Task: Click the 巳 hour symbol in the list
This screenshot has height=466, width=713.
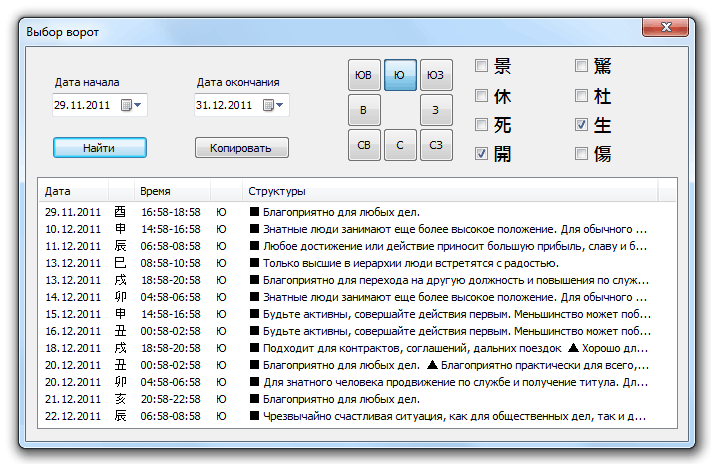Action: tap(120, 263)
